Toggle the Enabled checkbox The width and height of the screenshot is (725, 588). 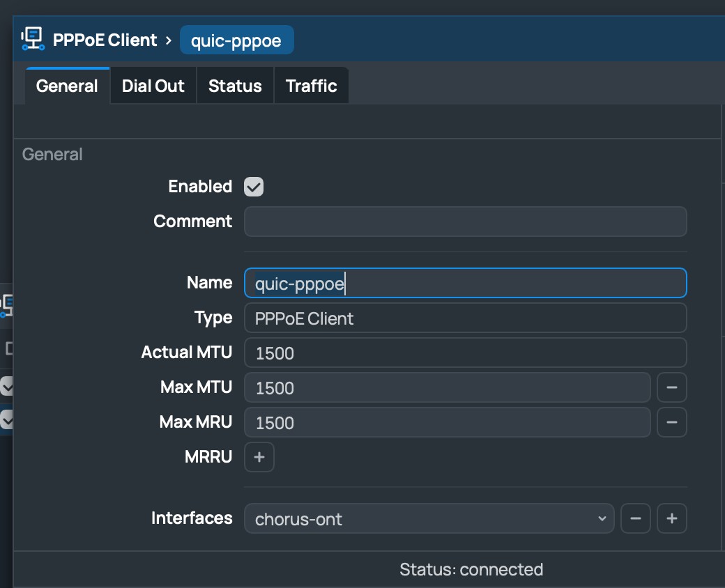254,187
